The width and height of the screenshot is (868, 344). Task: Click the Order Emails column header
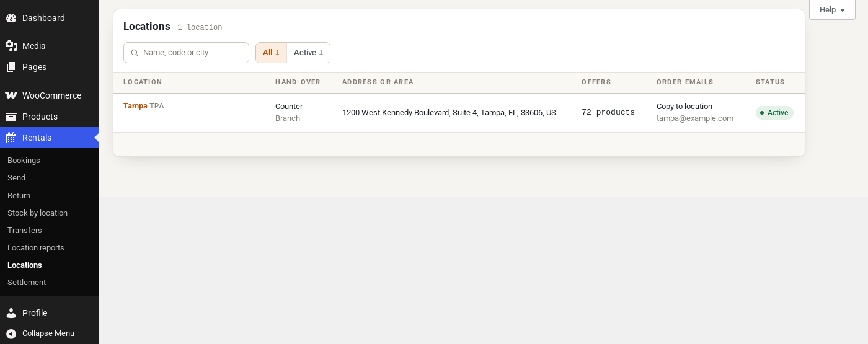coord(685,82)
